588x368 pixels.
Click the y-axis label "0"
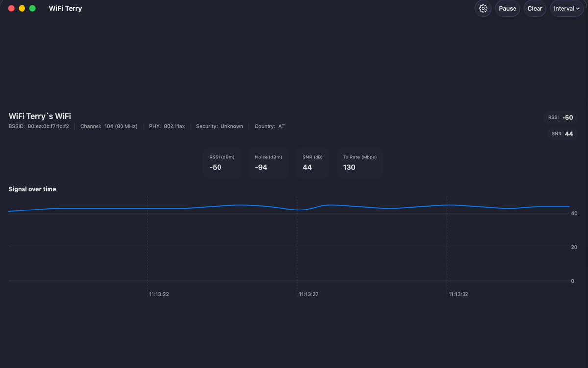pyautogui.click(x=573, y=281)
